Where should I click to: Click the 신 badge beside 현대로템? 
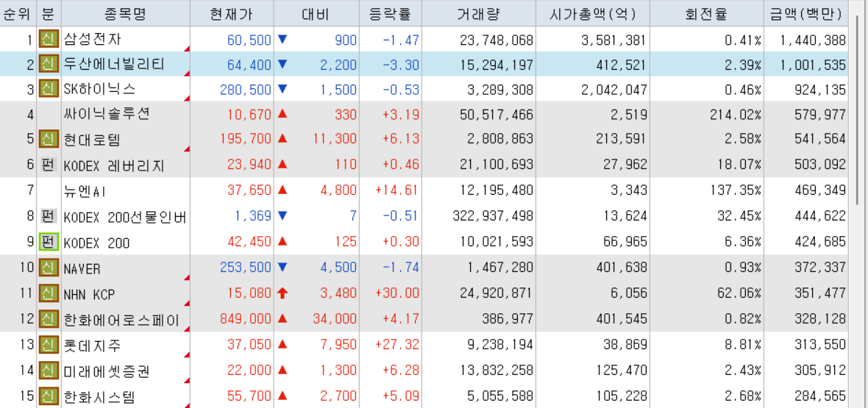click(49, 138)
